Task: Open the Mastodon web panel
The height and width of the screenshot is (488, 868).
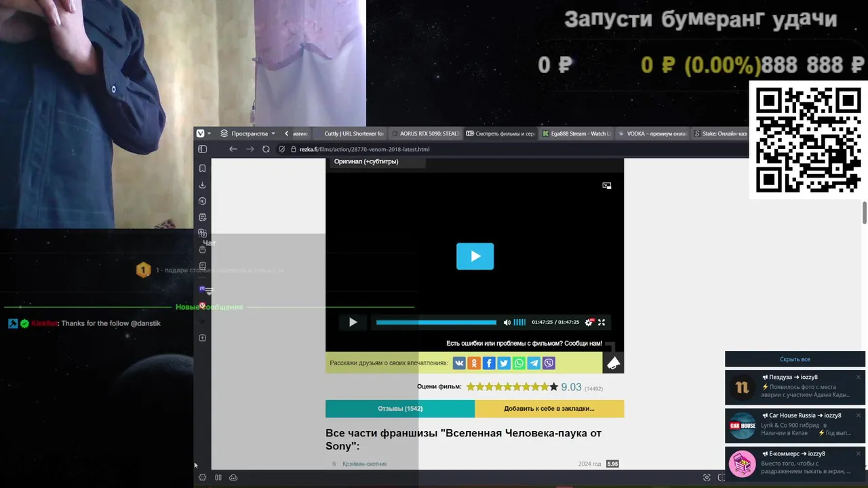Action: click(202, 289)
